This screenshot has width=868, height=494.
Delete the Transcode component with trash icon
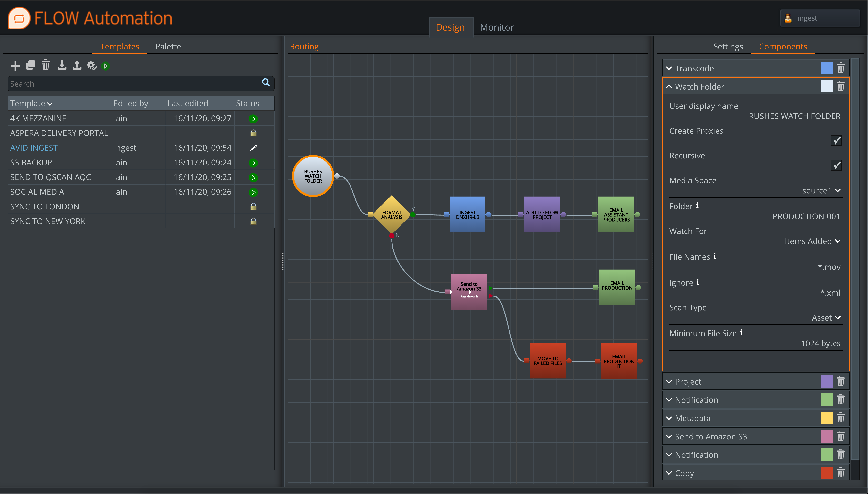[840, 68]
